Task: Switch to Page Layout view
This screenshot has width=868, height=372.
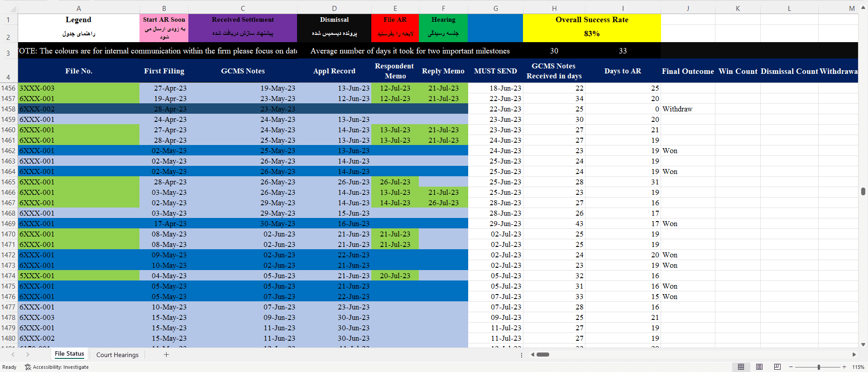Action: point(759,367)
